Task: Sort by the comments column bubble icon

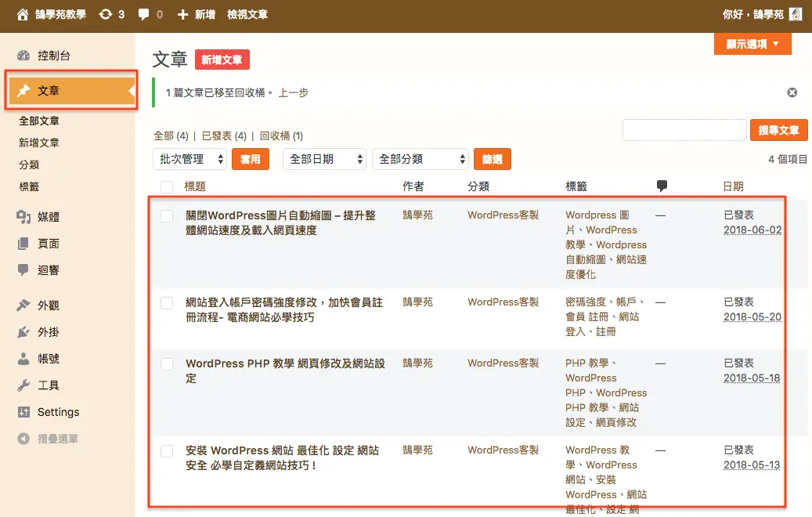Action: click(x=662, y=186)
